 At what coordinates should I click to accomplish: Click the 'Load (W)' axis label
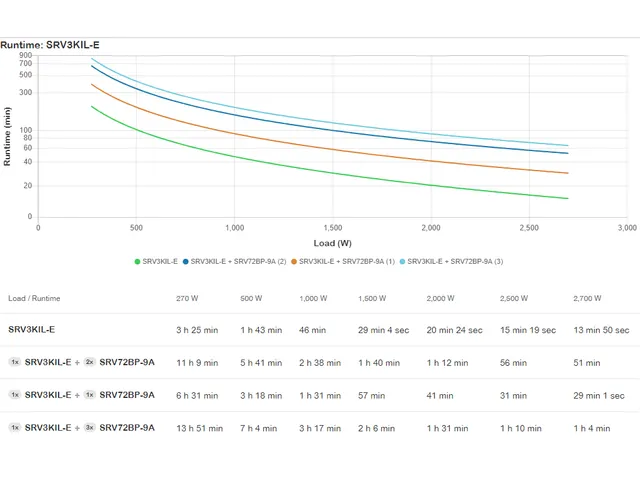333,243
